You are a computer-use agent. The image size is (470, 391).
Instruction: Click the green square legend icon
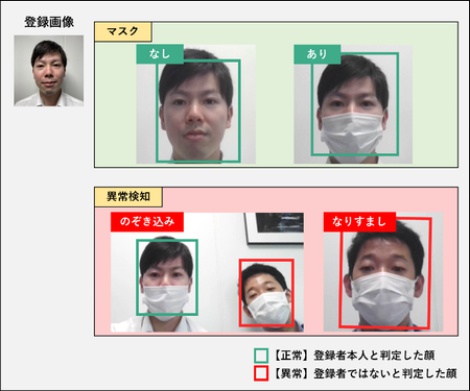tap(261, 355)
